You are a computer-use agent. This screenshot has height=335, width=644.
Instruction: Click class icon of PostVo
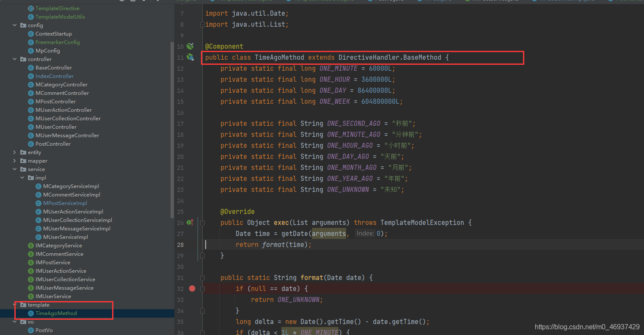31,330
